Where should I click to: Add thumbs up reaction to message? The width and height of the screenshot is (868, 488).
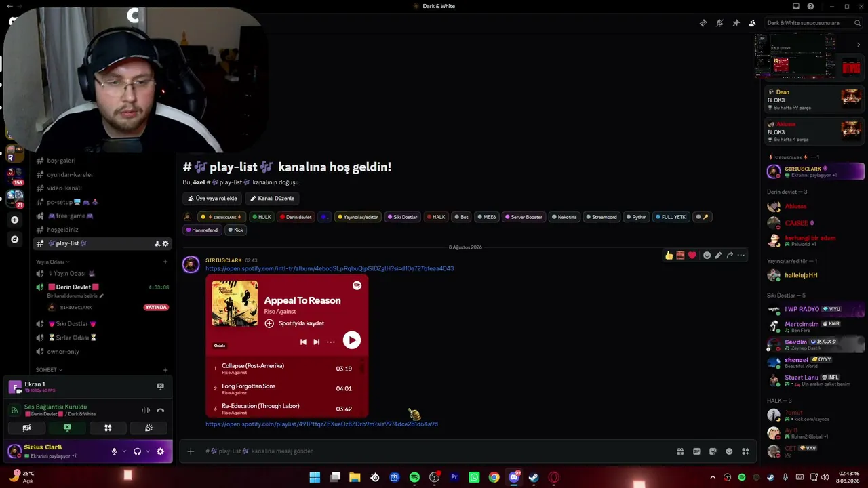pos(669,256)
